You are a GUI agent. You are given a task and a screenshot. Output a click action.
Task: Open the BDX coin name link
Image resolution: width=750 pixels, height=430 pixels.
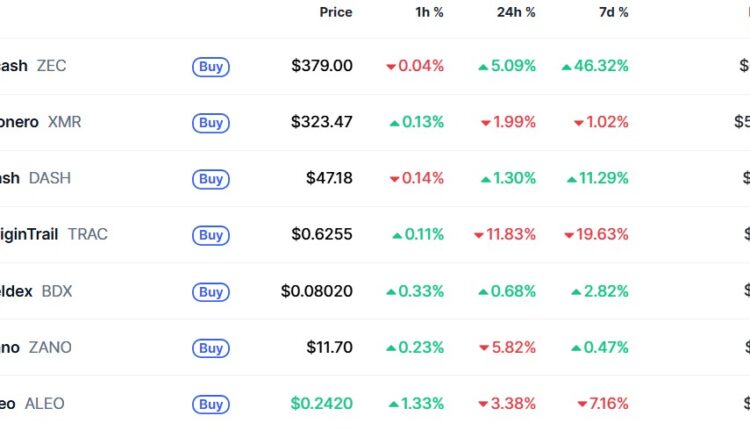coord(36,291)
